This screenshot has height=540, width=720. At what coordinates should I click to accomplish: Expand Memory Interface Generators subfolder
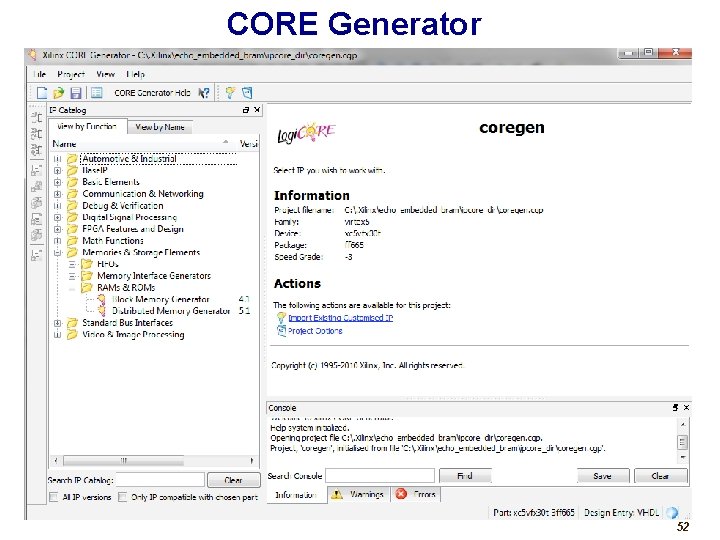click(x=72, y=276)
